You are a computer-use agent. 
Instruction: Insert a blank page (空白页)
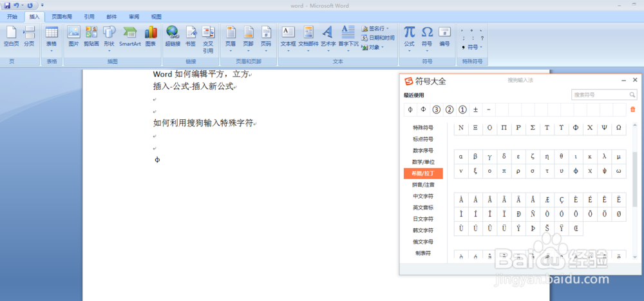[11, 37]
